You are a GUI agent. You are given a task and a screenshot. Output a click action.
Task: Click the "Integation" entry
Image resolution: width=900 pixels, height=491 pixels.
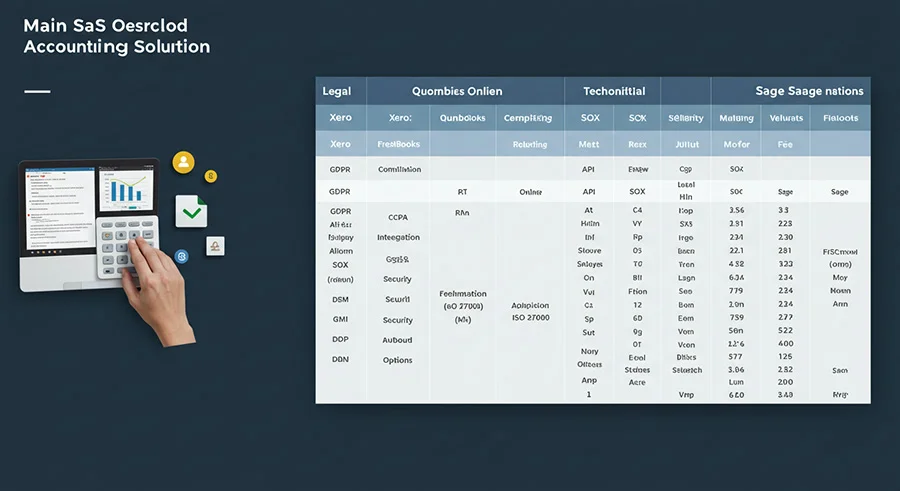pos(398,237)
